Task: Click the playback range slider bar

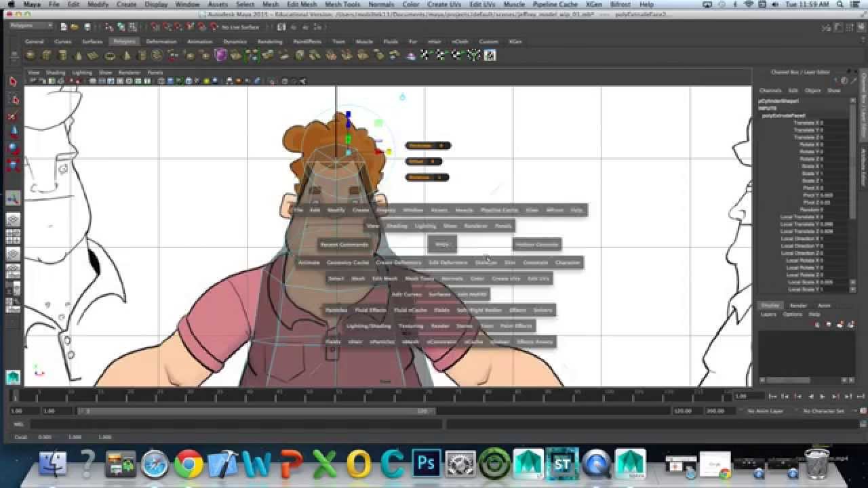Action: point(255,411)
